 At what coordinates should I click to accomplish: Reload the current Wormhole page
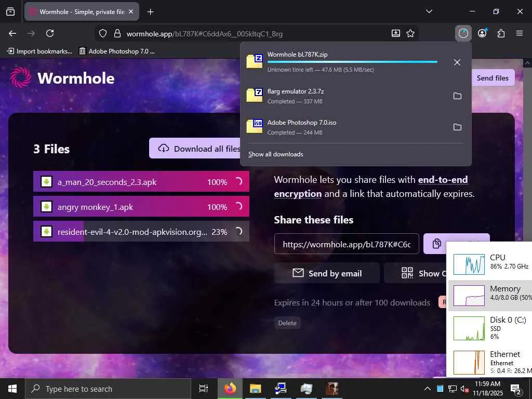[x=50, y=33]
